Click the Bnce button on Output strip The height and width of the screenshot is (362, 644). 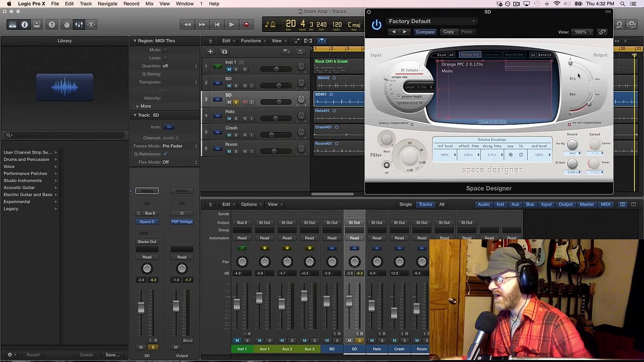click(x=188, y=341)
